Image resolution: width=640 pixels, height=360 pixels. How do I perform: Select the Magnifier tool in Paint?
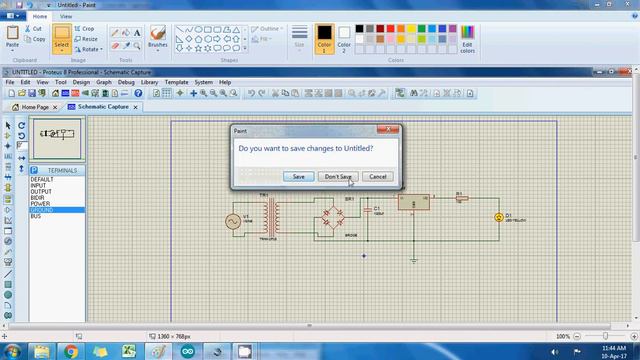coord(137,46)
